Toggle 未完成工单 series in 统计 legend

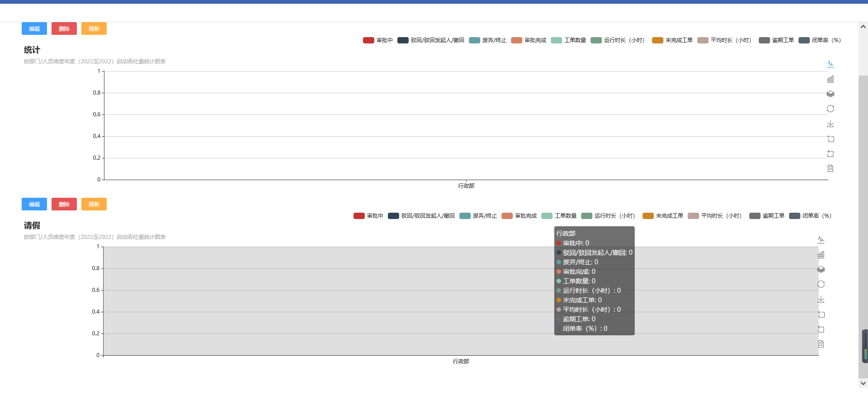(672, 40)
